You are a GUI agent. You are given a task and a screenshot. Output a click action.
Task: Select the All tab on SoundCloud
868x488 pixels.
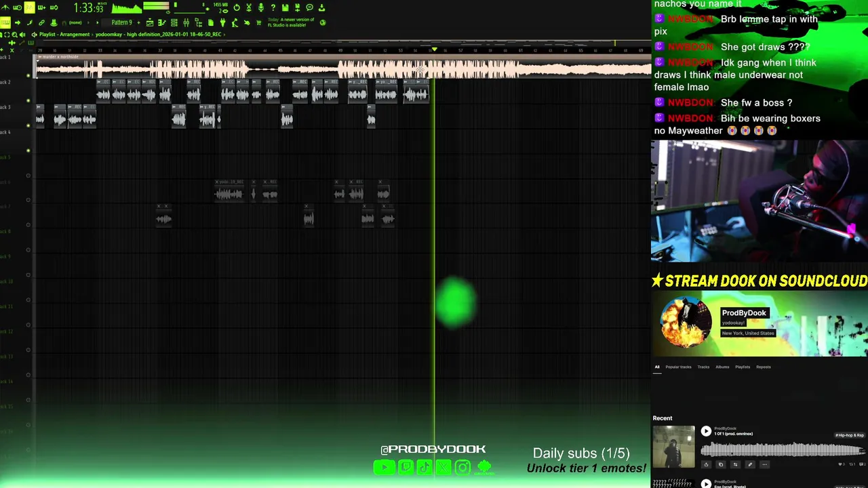656,367
